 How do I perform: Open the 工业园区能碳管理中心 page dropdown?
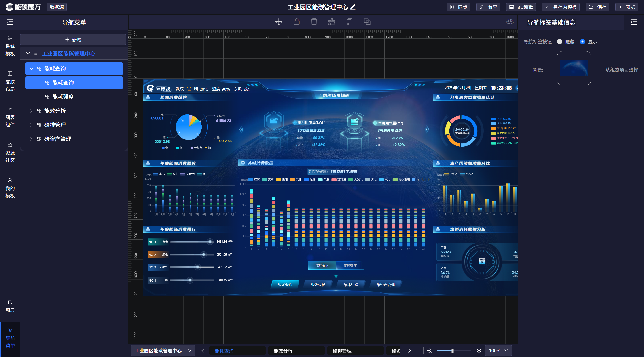pos(163,351)
